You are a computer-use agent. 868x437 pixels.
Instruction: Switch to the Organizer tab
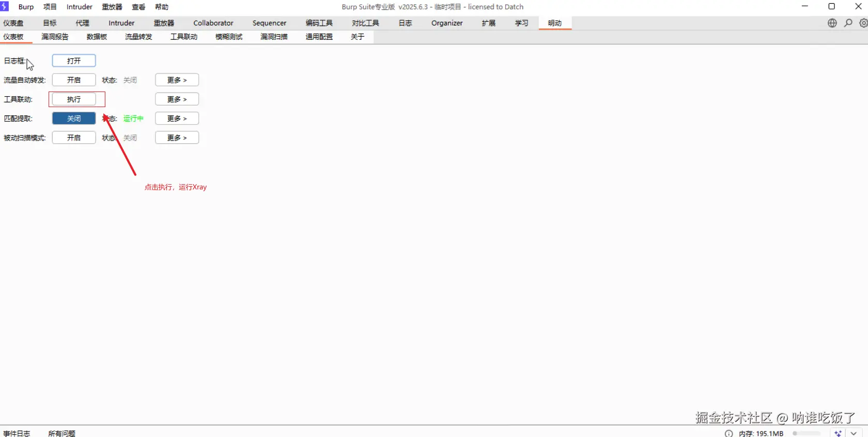[x=447, y=23]
